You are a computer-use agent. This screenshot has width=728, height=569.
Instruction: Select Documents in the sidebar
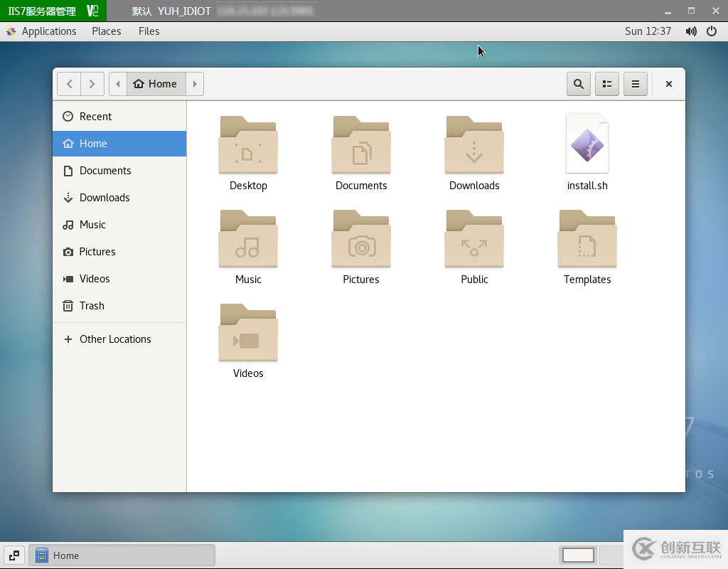pyautogui.click(x=119, y=171)
